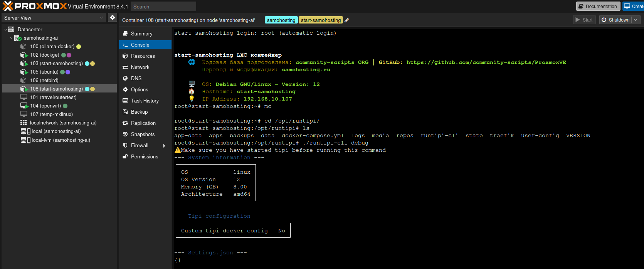Click the Network arrows icon
The height and width of the screenshot is (269, 644).
pos(125,67)
